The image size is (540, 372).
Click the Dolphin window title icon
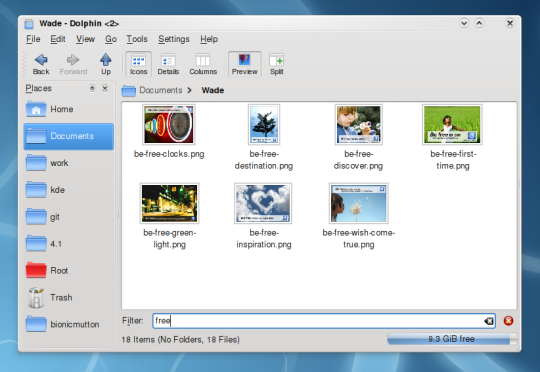tap(29, 23)
